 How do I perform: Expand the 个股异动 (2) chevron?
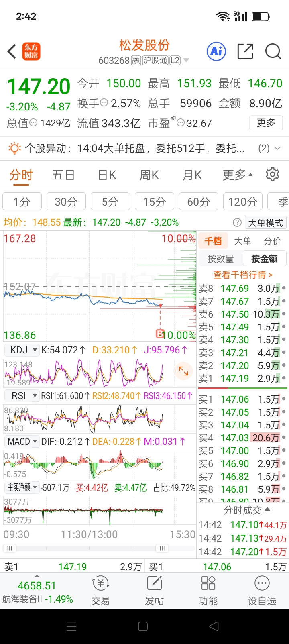pos(277,148)
